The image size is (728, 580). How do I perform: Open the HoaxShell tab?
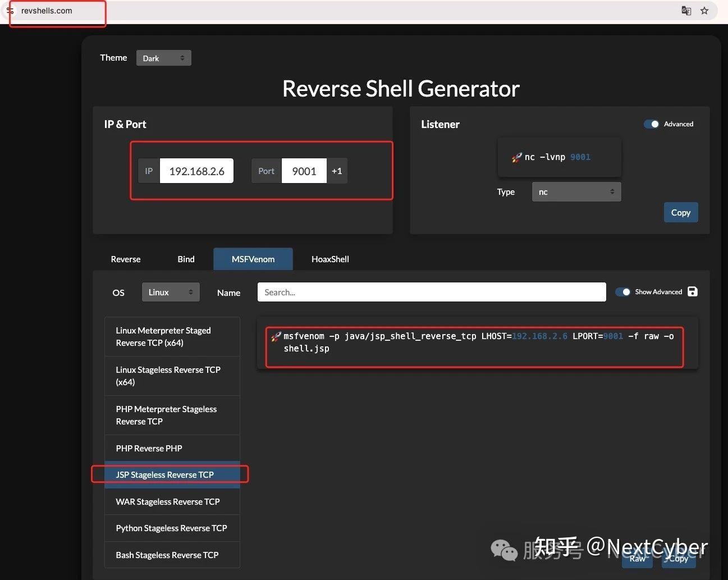330,259
